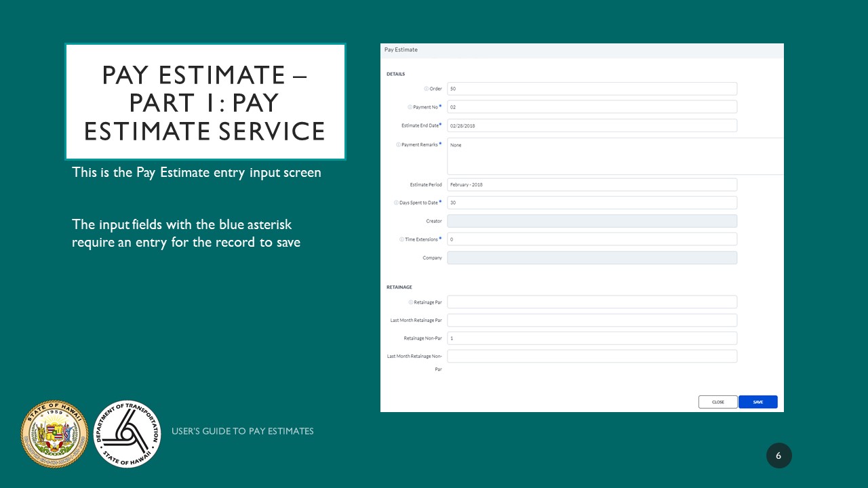The image size is (868, 488).
Task: Click the Company label
Action: point(433,258)
